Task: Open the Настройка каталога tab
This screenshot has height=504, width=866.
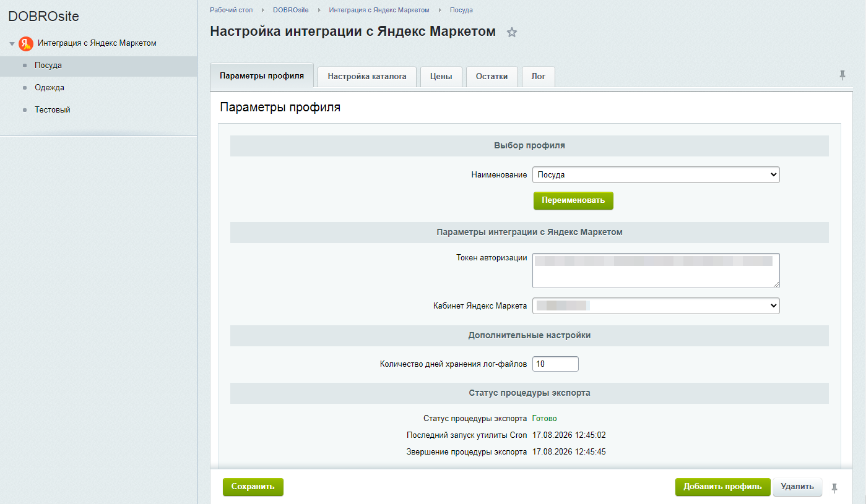Action: click(x=367, y=77)
